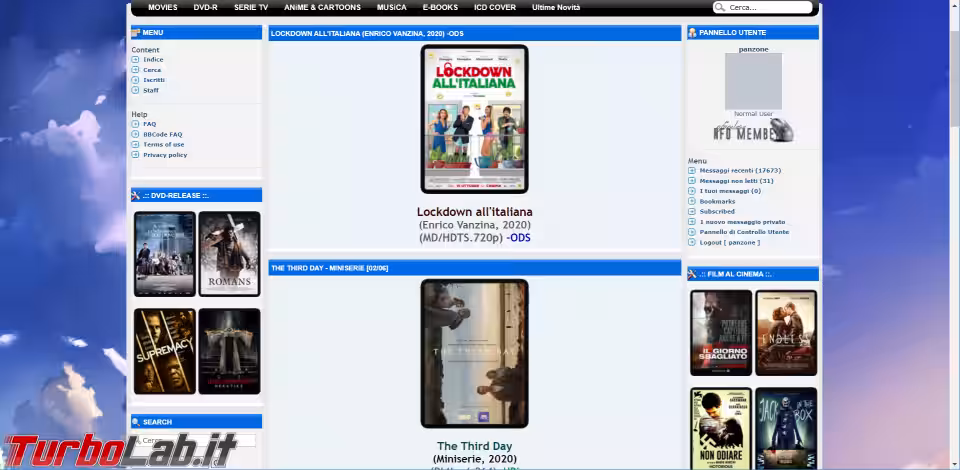Click the magnifier icon in top search

pos(720,7)
